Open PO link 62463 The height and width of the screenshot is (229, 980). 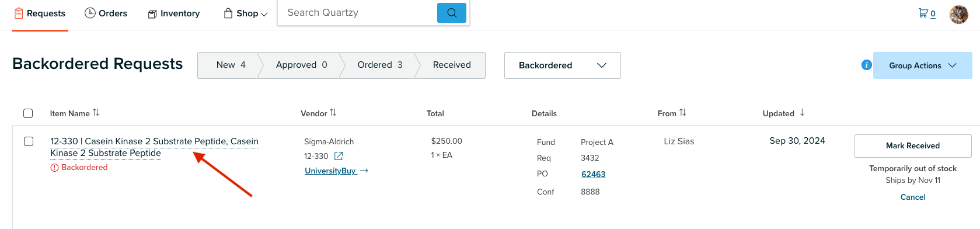tap(593, 174)
